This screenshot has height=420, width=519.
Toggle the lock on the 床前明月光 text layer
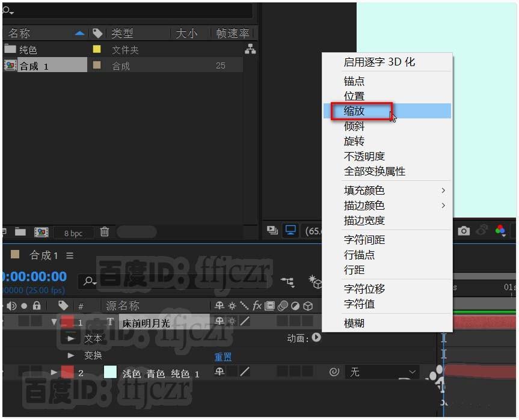(37, 321)
